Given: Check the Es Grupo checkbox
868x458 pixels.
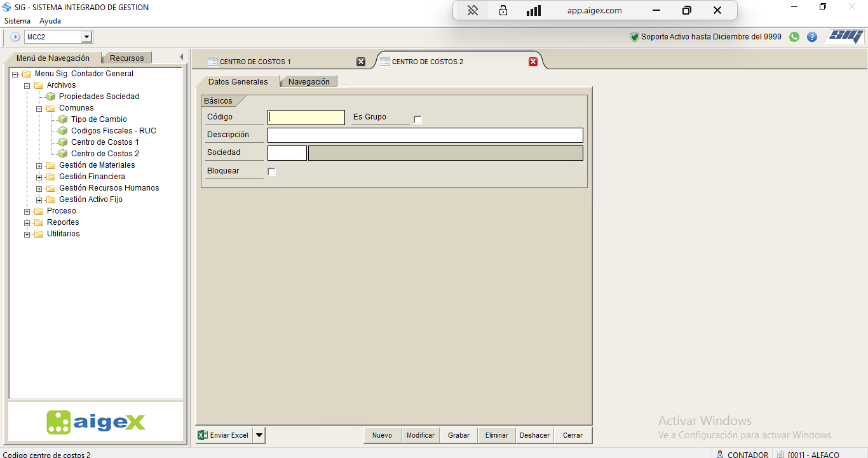Looking at the screenshot, I should tap(417, 119).
